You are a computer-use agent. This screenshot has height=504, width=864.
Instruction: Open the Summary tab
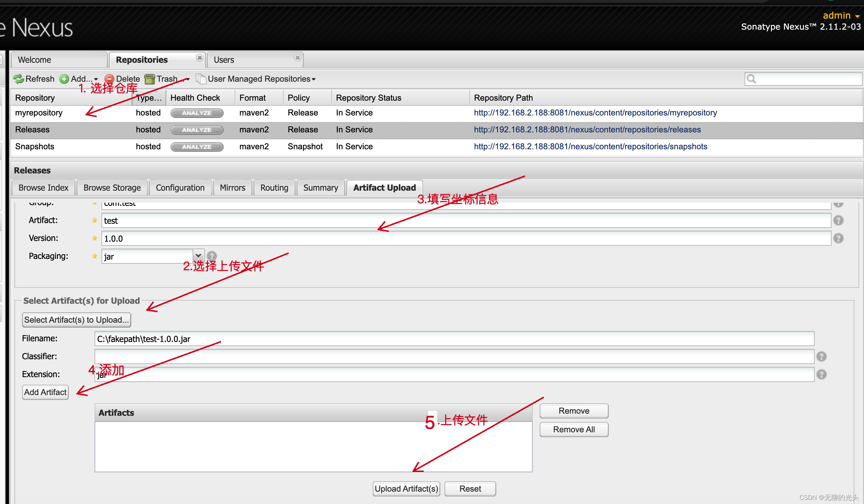click(321, 188)
